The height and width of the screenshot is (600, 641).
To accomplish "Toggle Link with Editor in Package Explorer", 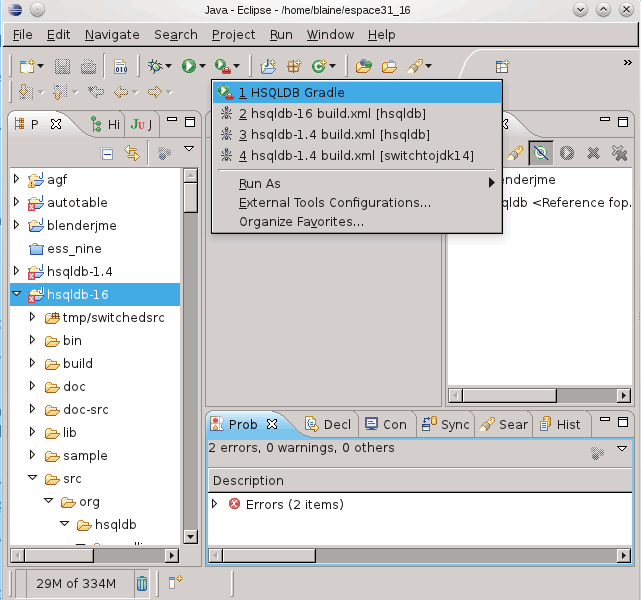I will (132, 153).
